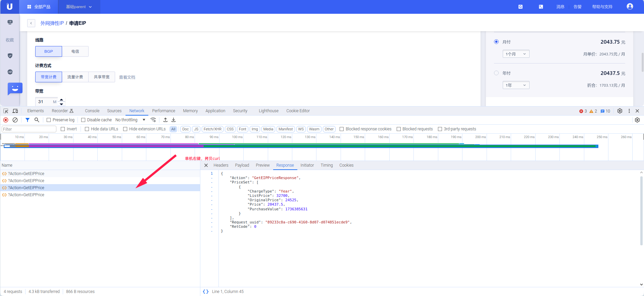Choose 共享带宽 billing mode
Screen dimensions: 644x296
coord(102,77)
